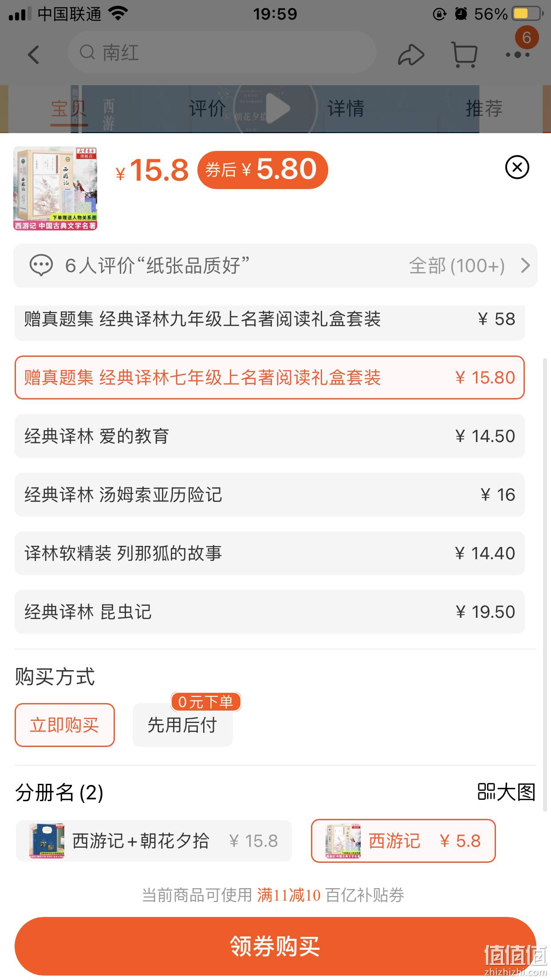Open the shopping cart icon
The width and height of the screenshot is (551, 980).
coord(464,55)
